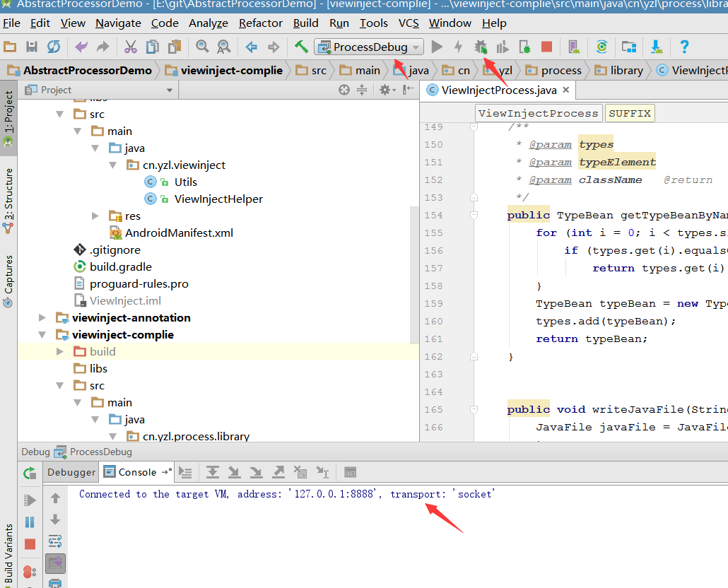The width and height of the screenshot is (728, 588).
Task: Click the Run play button
Action: [437, 47]
